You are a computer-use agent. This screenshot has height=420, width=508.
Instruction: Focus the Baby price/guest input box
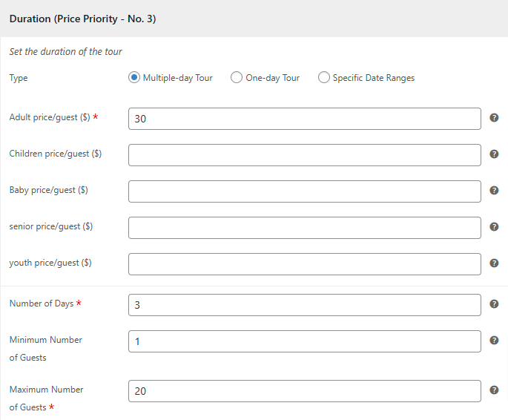point(304,191)
